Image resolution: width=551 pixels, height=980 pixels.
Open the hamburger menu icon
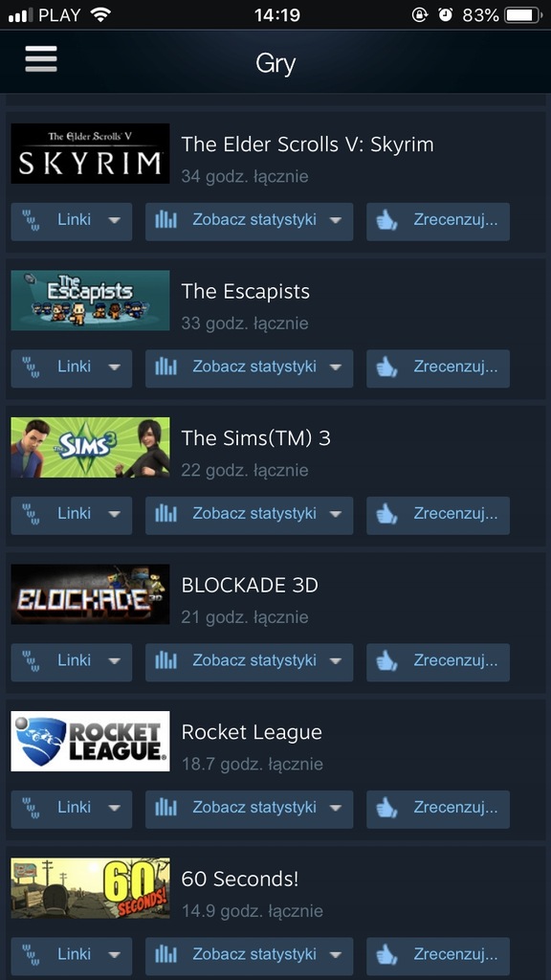click(x=40, y=59)
